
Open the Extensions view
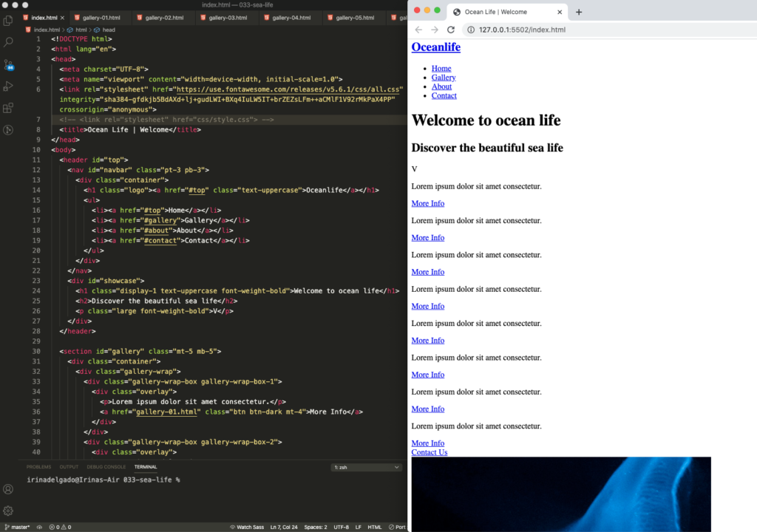pos(8,108)
